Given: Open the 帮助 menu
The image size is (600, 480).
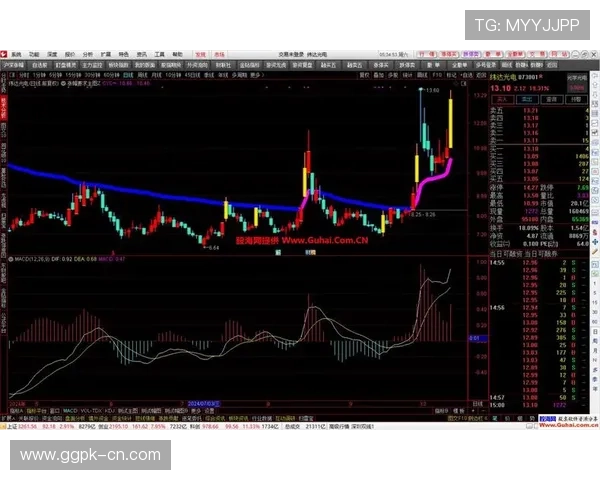Looking at the screenshot, I should point(177,55).
